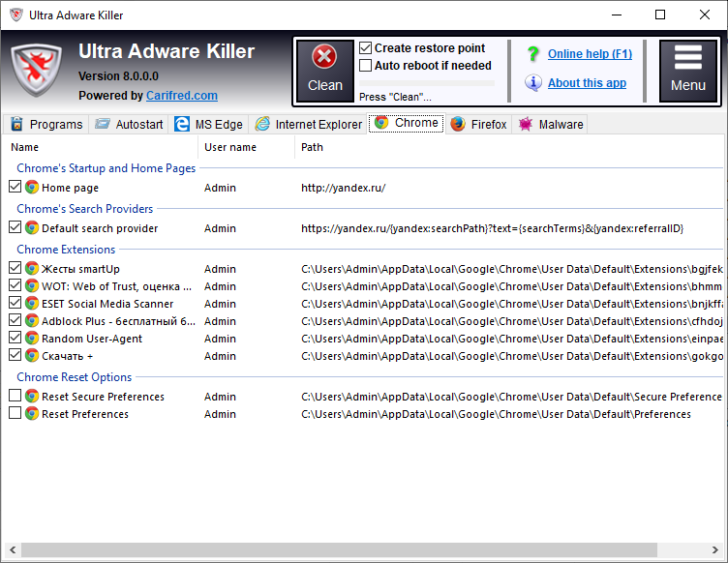Click Chrome icon beside WOT: Web of Trust
Image resolution: width=728 pixels, height=563 pixels.
(32, 285)
